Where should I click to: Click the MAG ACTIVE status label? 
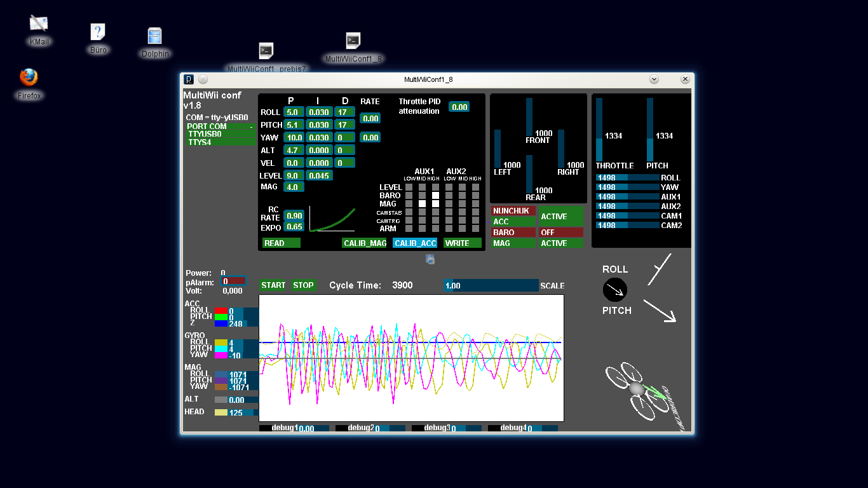point(561,243)
